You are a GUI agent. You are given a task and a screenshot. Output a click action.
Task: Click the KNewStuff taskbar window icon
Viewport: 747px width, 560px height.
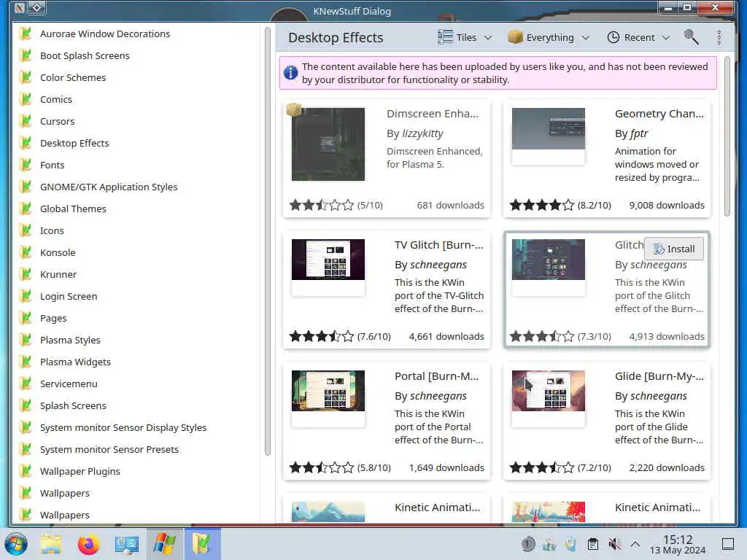(202, 544)
